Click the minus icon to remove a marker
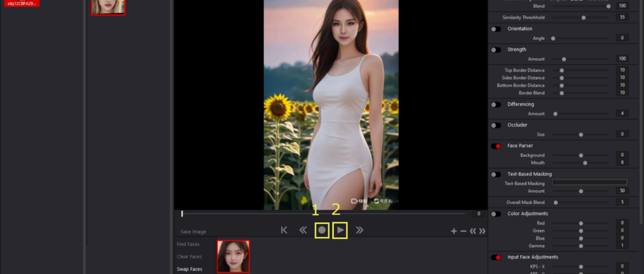The image size is (644, 274). coord(463,231)
